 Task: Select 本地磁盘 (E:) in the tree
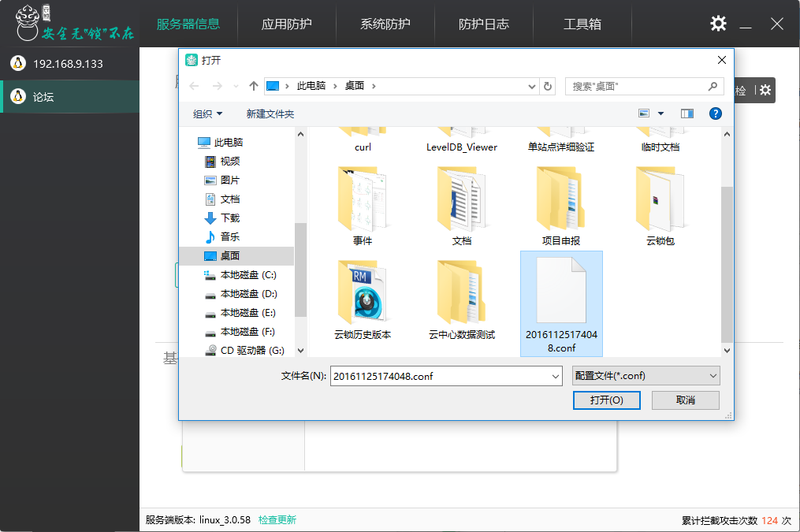[x=240, y=313]
